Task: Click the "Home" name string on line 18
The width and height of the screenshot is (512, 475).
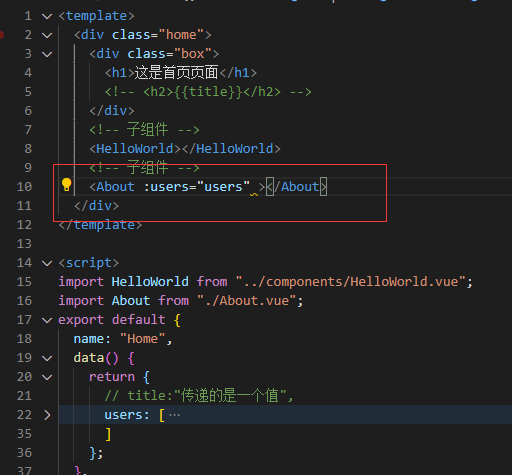Action: (x=143, y=339)
